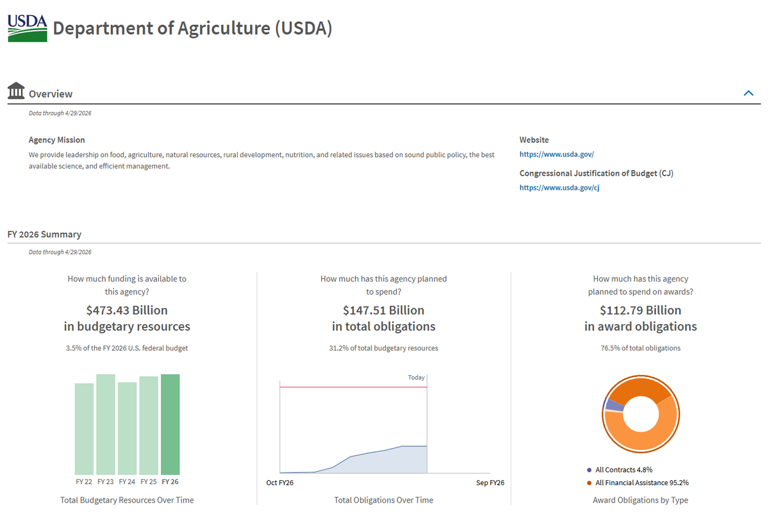769x532 pixels.
Task: Click the FY 24 bar in the bar chart
Action: 128,428
